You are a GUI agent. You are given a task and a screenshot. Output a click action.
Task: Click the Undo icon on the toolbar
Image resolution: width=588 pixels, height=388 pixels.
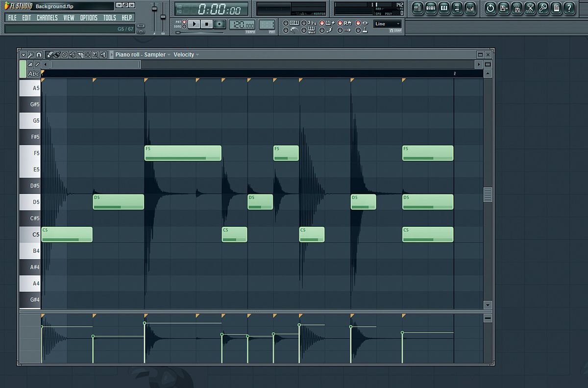[x=491, y=8]
